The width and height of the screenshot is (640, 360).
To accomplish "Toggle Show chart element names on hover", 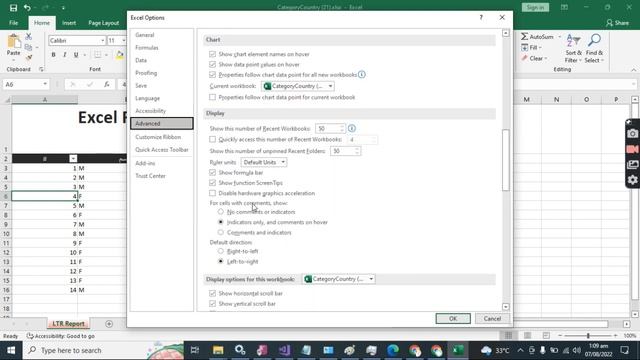I will click(212, 54).
